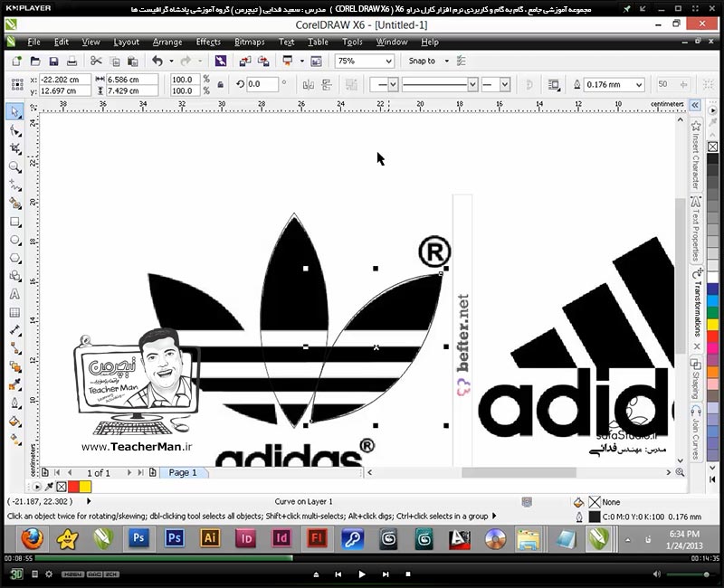Open the Insert Character docker tab
Image resolution: width=724 pixels, height=588 pixels.
[696, 155]
